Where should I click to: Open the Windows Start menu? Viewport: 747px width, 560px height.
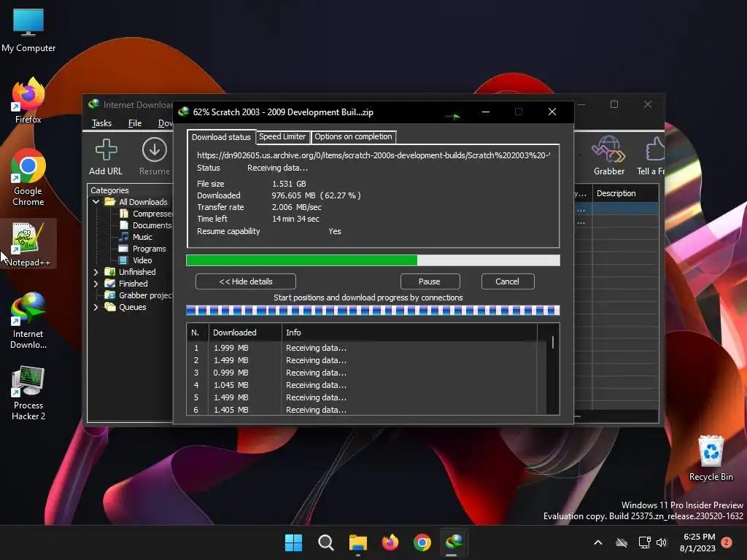pyautogui.click(x=293, y=542)
